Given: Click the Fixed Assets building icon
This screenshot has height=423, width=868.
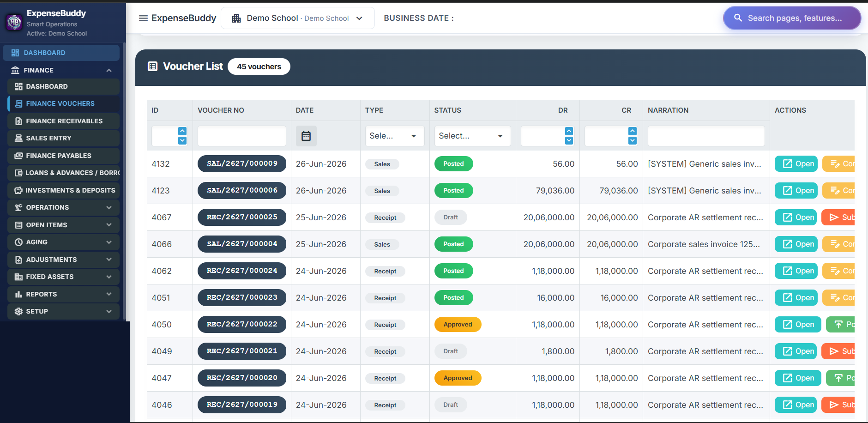Looking at the screenshot, I should pyautogui.click(x=18, y=277).
